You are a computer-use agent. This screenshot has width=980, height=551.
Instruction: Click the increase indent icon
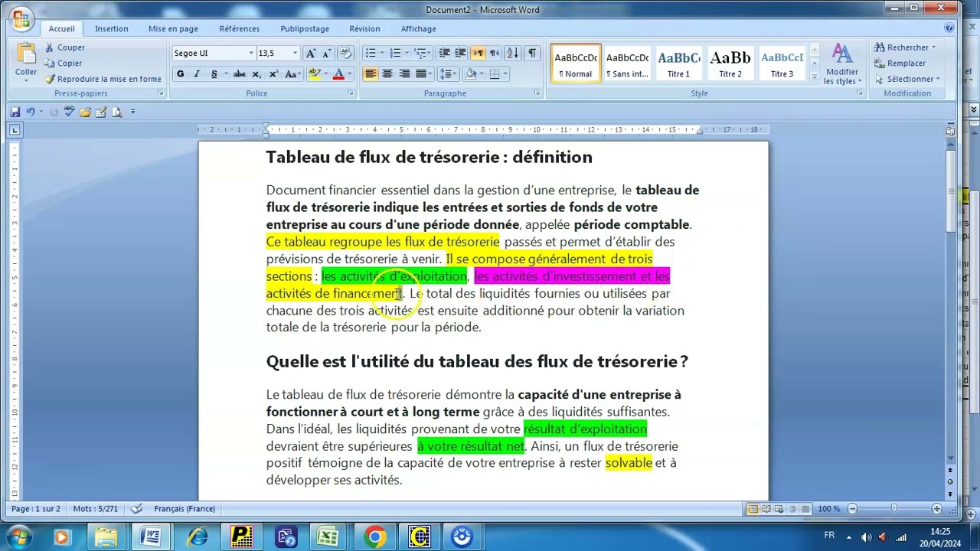(460, 53)
